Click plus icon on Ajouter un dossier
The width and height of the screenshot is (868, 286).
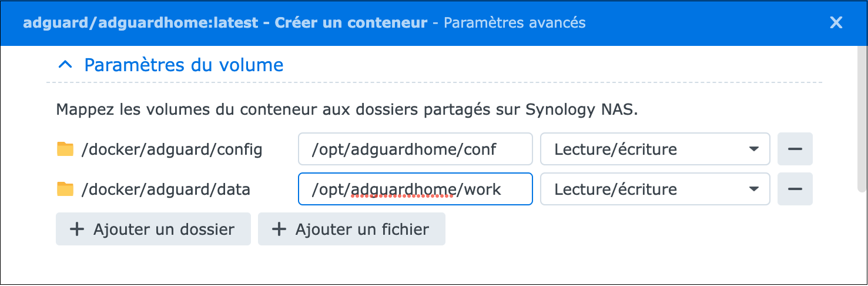(77, 229)
